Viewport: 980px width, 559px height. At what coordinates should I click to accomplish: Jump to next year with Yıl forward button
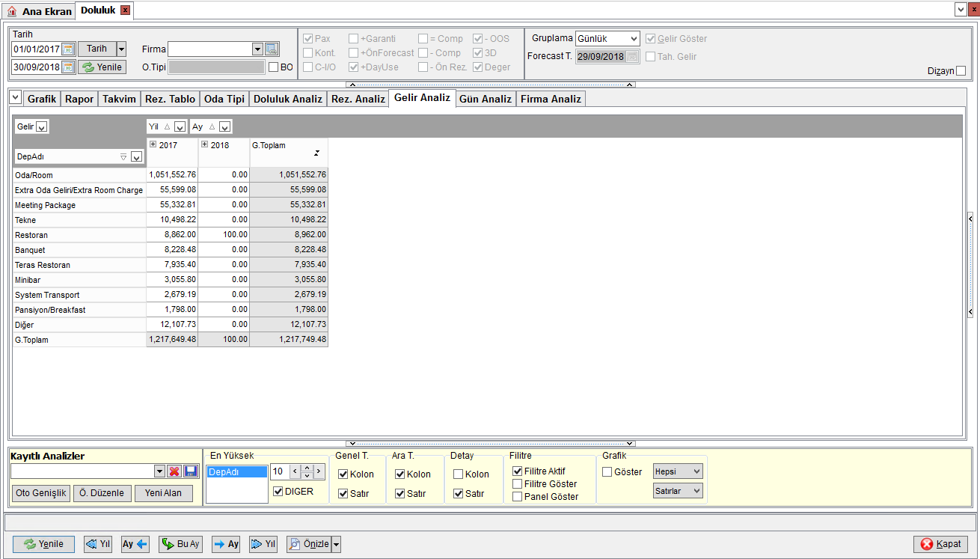point(264,544)
